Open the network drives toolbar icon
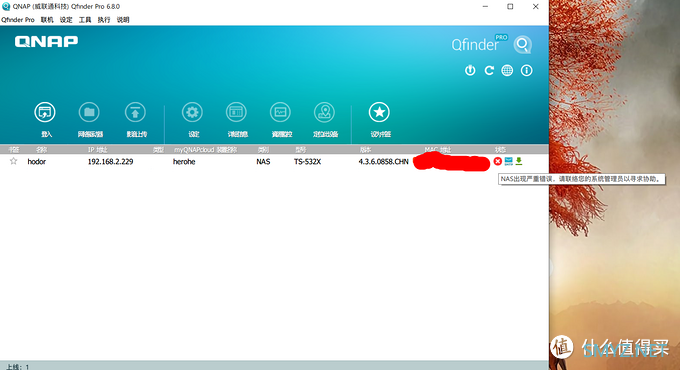 89,112
